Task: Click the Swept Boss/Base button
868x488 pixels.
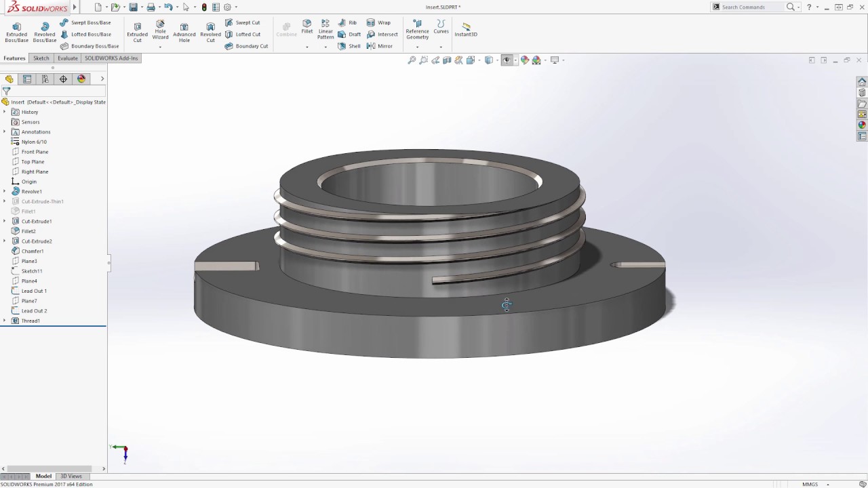Action: pos(85,22)
